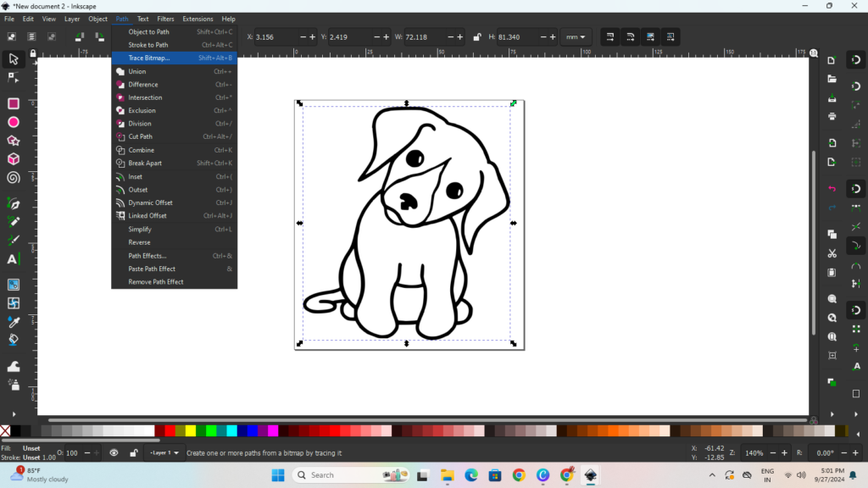
Task: Increase zoom with the plus button
Action: click(782, 453)
